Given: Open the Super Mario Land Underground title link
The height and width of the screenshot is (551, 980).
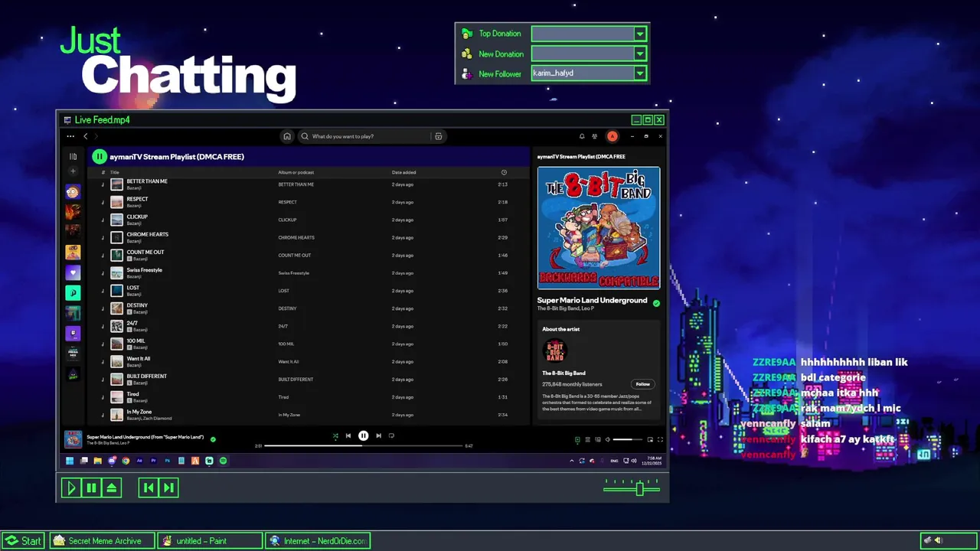Looking at the screenshot, I should click(592, 300).
